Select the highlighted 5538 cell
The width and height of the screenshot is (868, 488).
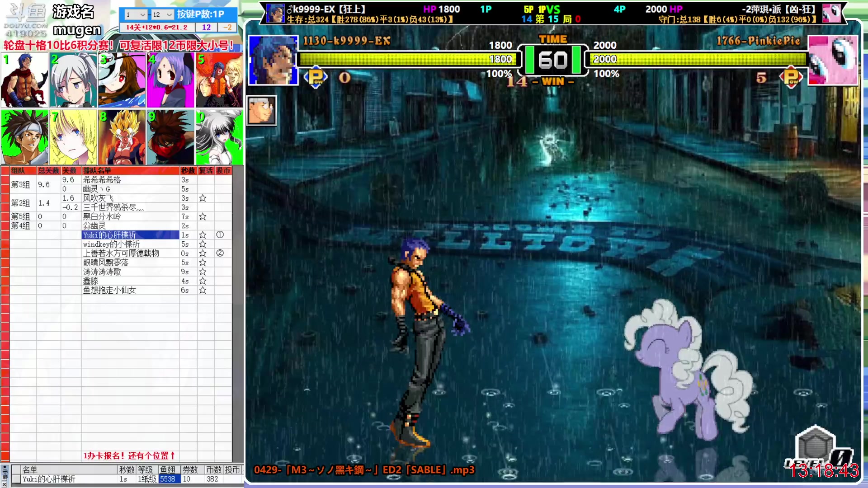tap(169, 479)
